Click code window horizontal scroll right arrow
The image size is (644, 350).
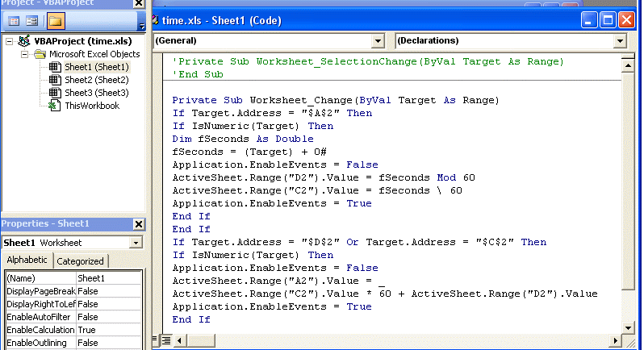pos(615,340)
